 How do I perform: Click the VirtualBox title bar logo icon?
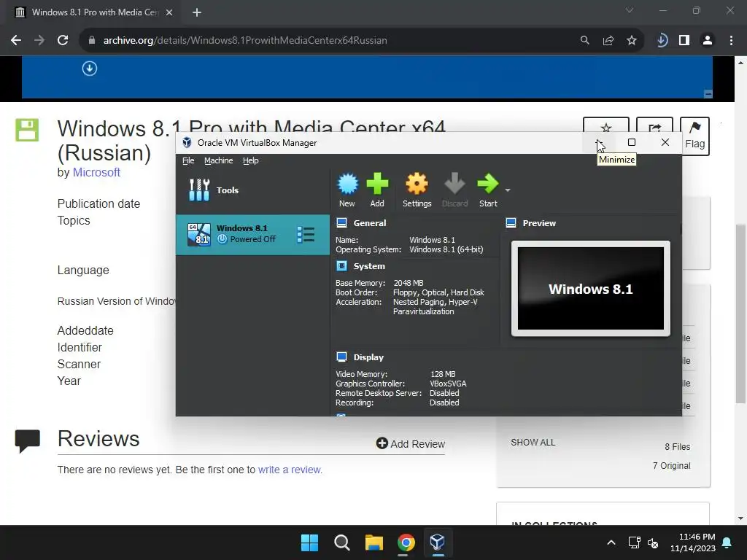coord(187,142)
